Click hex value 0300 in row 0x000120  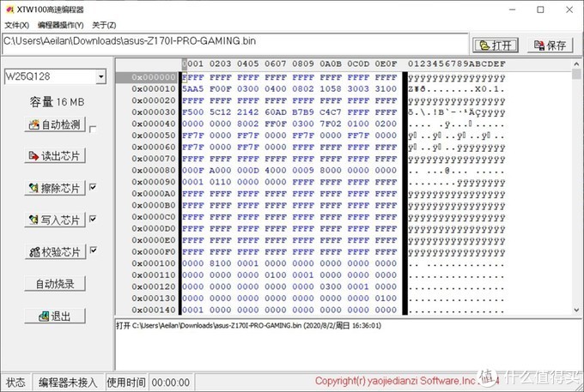[x=331, y=286]
